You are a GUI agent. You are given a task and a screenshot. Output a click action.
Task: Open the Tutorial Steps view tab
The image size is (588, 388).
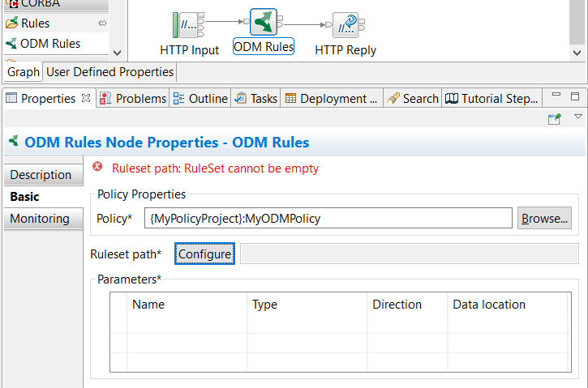pyautogui.click(x=492, y=99)
